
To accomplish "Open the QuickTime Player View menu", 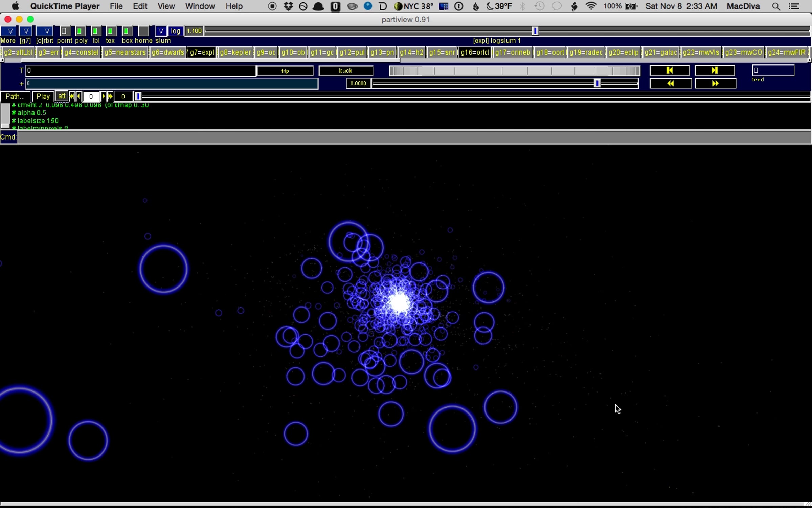I will point(166,6).
